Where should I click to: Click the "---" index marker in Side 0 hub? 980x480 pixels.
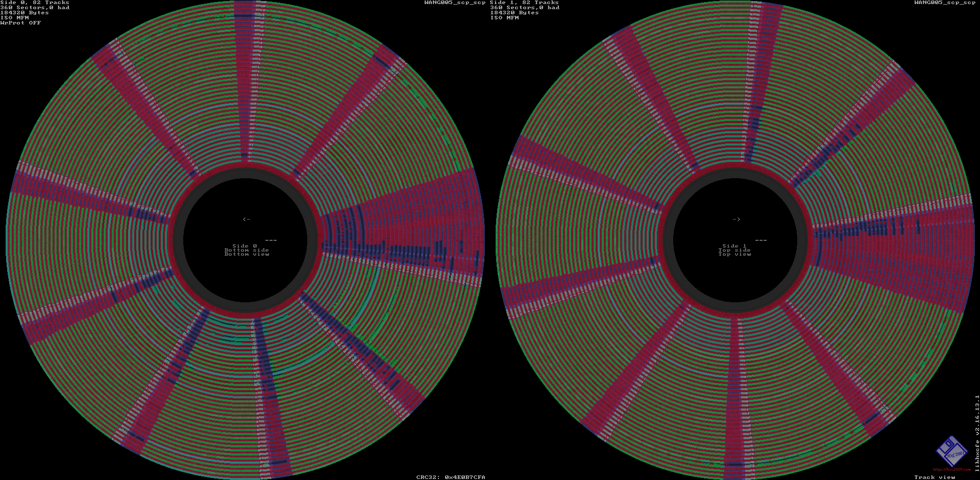coord(271,240)
